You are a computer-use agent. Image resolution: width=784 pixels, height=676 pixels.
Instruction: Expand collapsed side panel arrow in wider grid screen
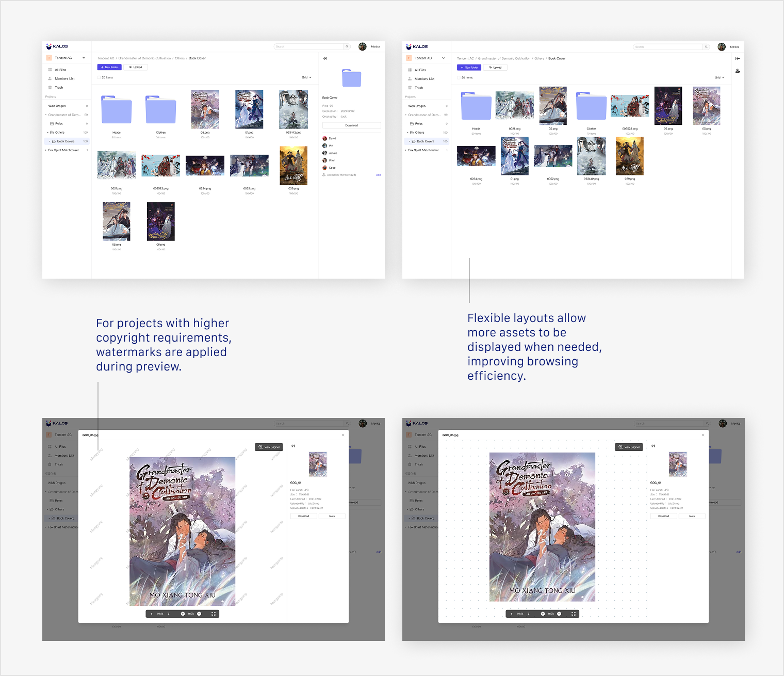[738, 58]
